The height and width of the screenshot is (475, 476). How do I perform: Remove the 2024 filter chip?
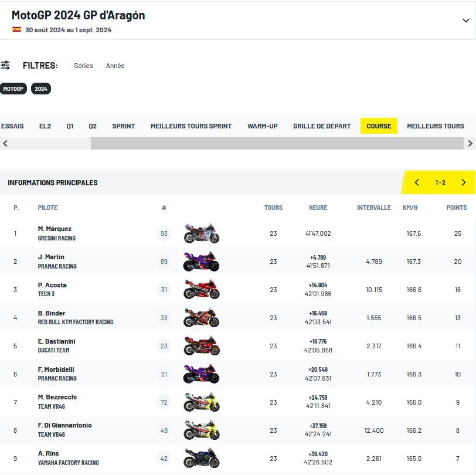coord(41,89)
